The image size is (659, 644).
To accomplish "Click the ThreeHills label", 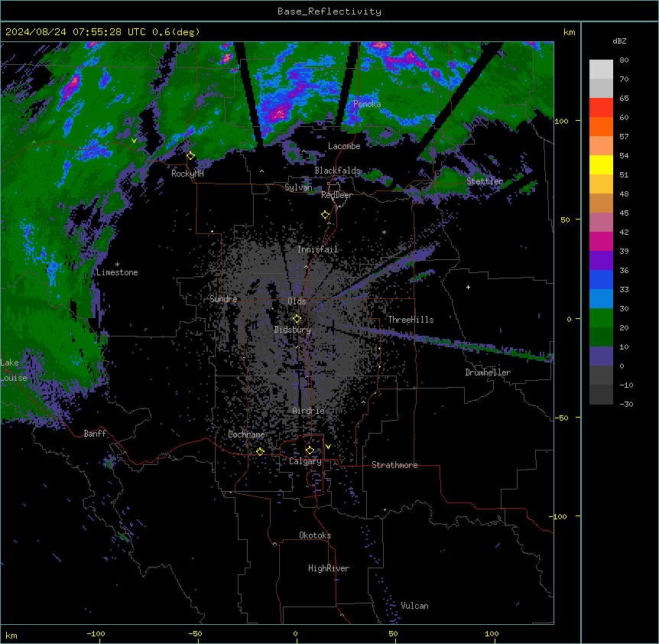I will tap(411, 320).
